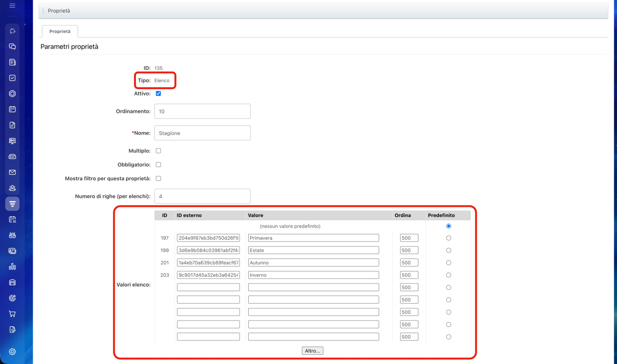Image resolution: width=617 pixels, height=364 pixels.
Task: Open the tasks checkmark icon in sidebar
Action: click(x=13, y=78)
